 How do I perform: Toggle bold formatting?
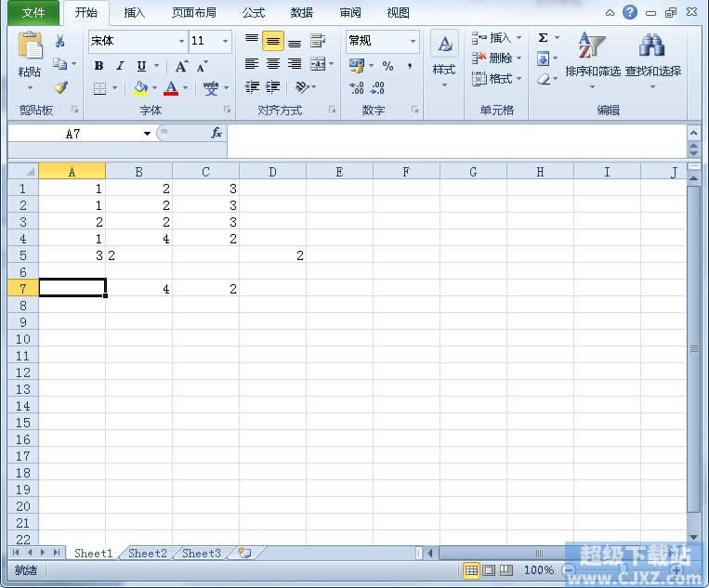98,66
